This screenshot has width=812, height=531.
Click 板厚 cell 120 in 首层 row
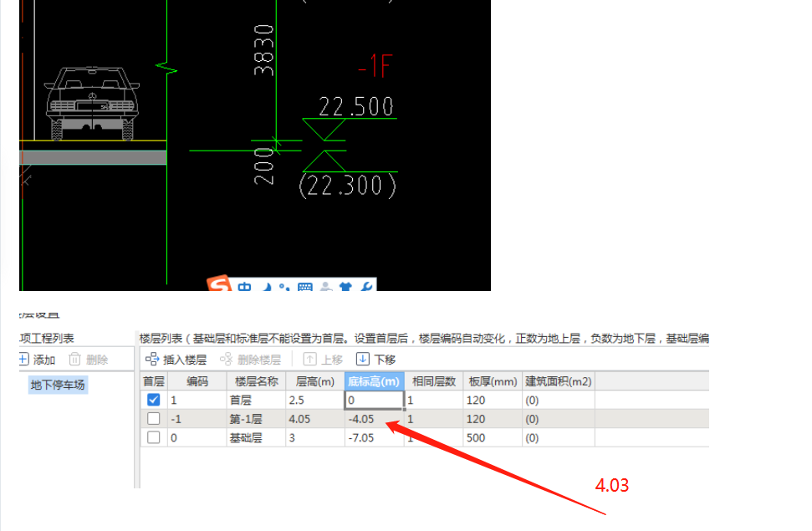click(493, 400)
